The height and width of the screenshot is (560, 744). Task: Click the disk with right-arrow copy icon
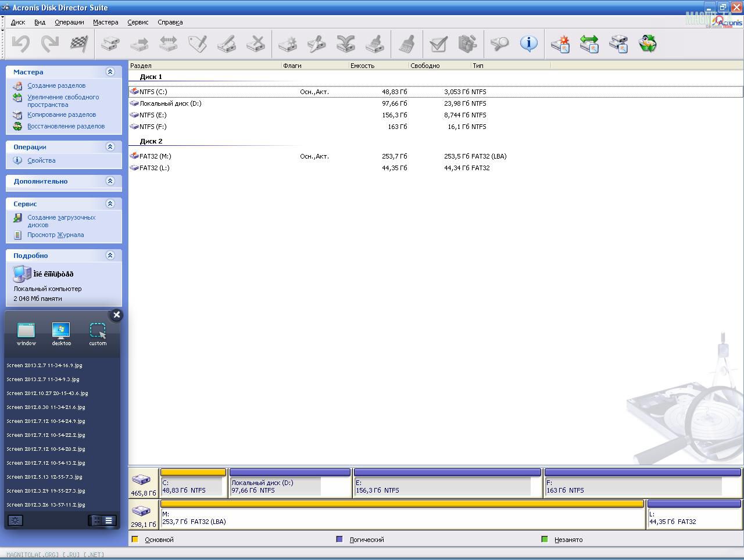pyautogui.click(x=139, y=44)
